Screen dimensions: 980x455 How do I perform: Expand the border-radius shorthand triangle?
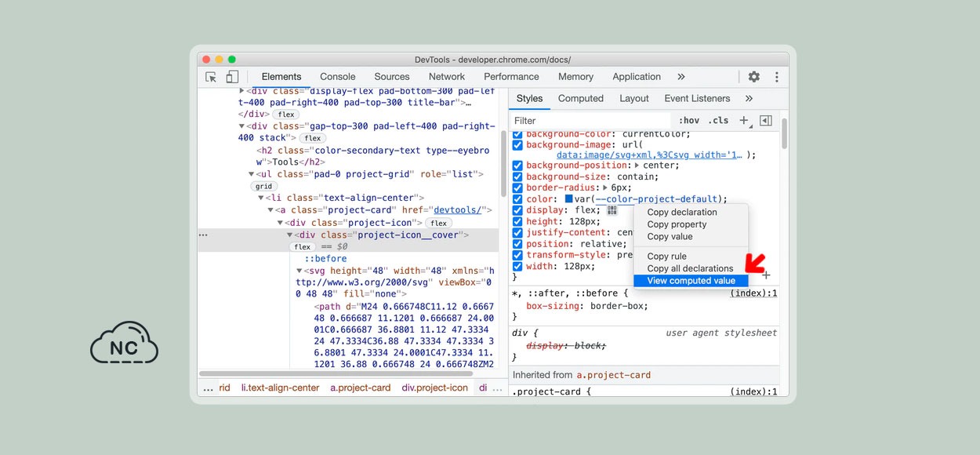pos(604,188)
